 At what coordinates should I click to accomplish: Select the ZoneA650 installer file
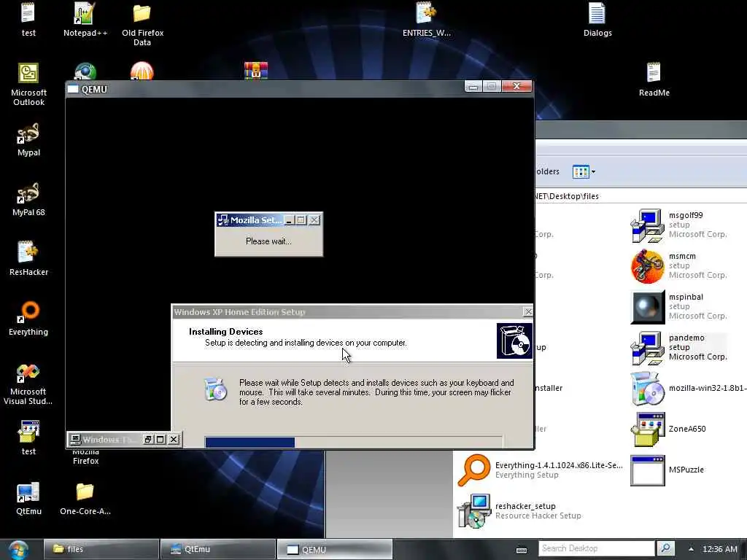coord(668,429)
